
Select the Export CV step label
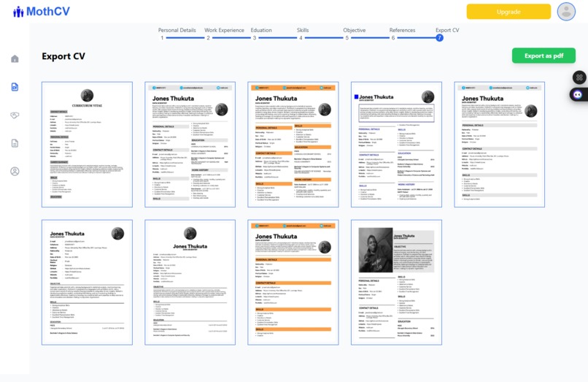point(447,30)
